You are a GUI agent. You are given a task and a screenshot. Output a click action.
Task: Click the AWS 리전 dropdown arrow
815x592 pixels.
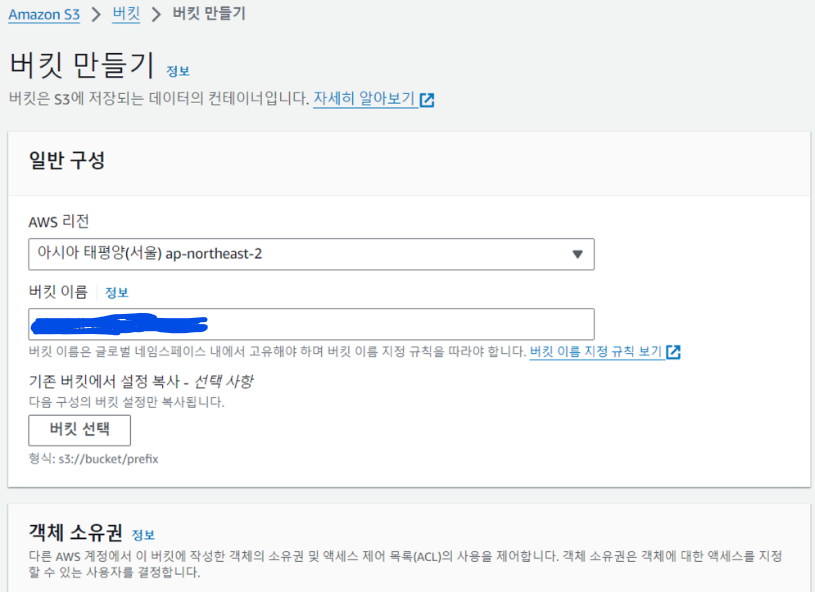coord(577,254)
